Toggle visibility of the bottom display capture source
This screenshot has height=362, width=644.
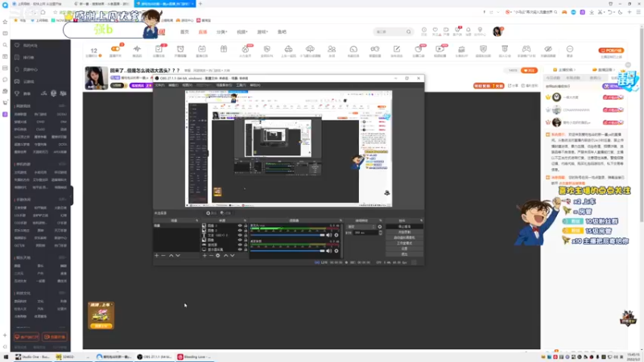pos(240,249)
